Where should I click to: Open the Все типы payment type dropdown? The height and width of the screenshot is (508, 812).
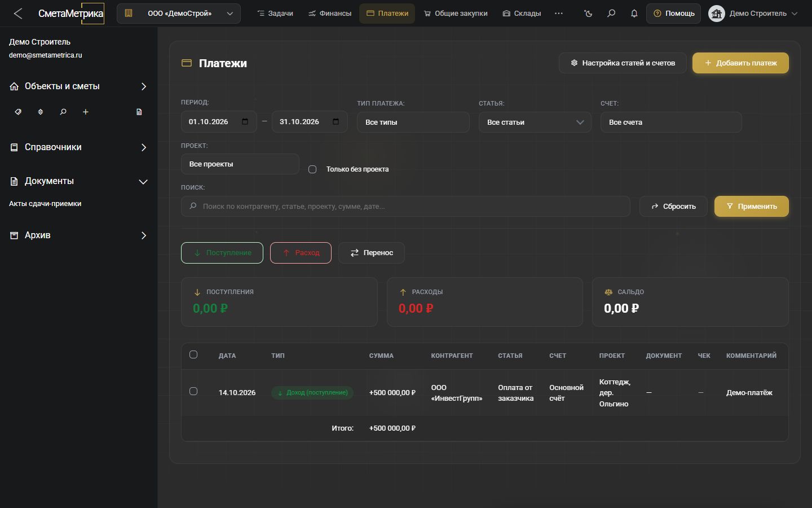[x=413, y=122]
